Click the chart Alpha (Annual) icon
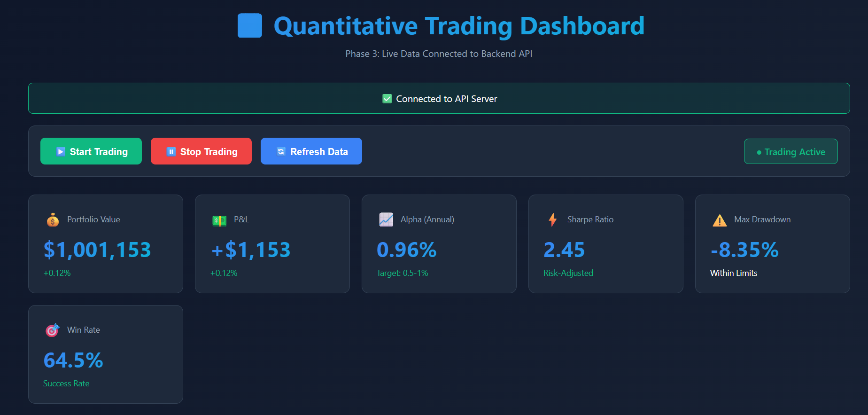 [x=386, y=219]
